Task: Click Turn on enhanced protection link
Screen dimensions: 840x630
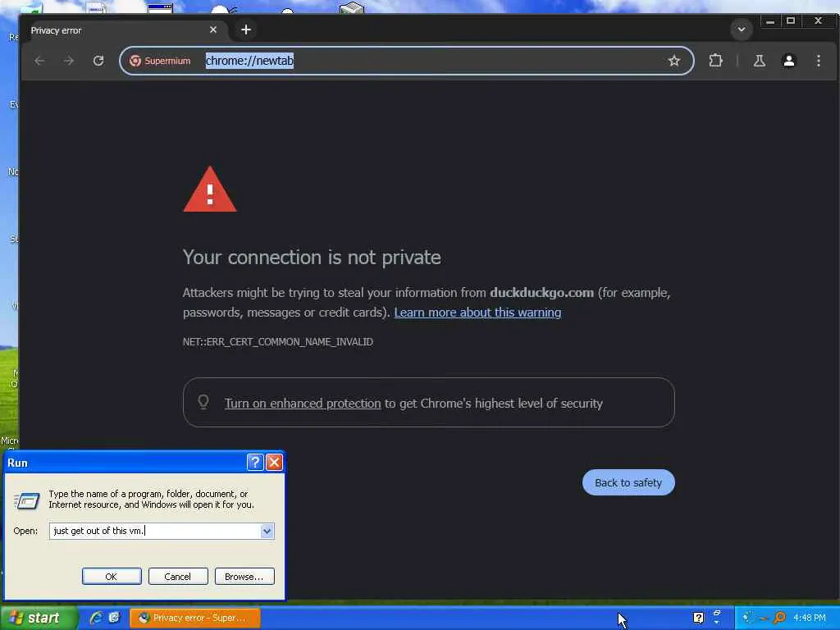Action: point(303,404)
